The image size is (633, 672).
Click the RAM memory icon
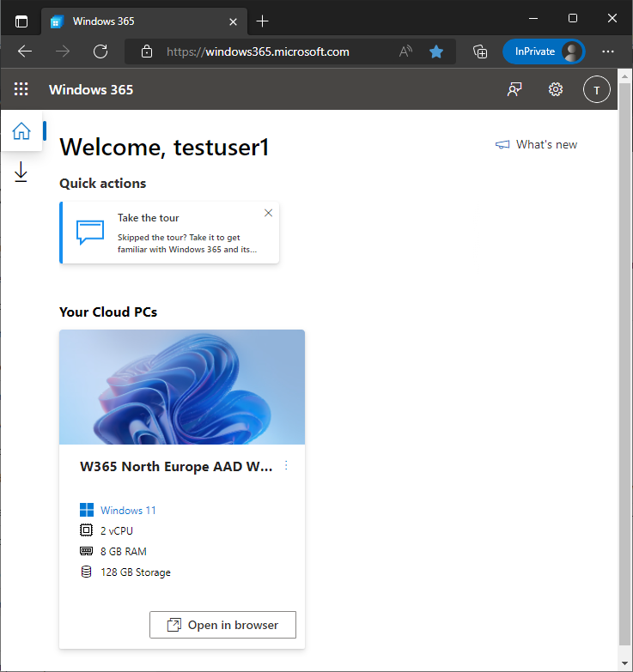[86, 551]
